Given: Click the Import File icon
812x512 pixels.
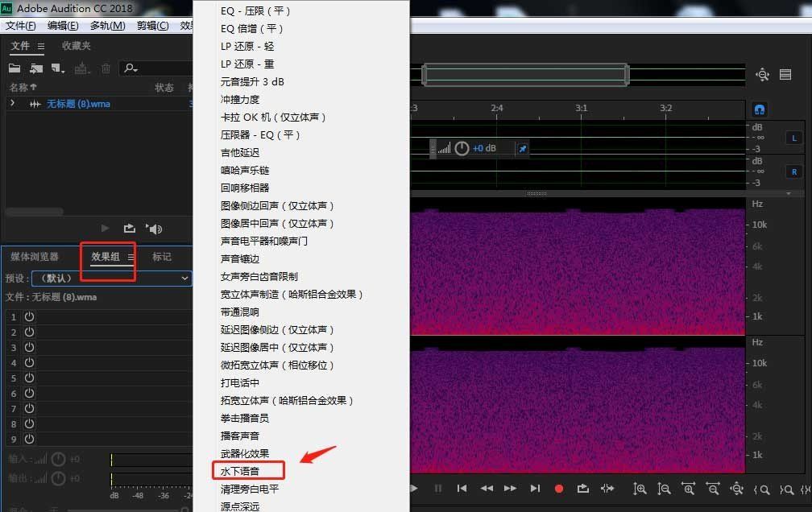Looking at the screenshot, I should (x=35, y=68).
